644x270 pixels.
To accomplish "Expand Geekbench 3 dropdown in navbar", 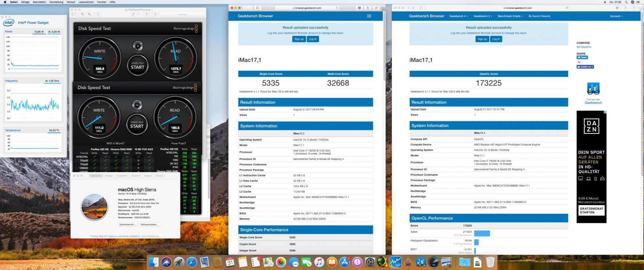I will tap(483, 16).
